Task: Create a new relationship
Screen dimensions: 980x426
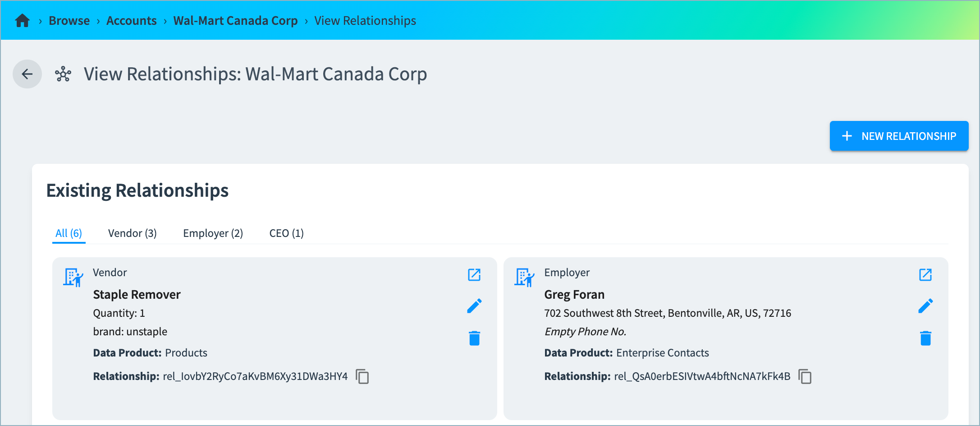Action: (x=899, y=136)
